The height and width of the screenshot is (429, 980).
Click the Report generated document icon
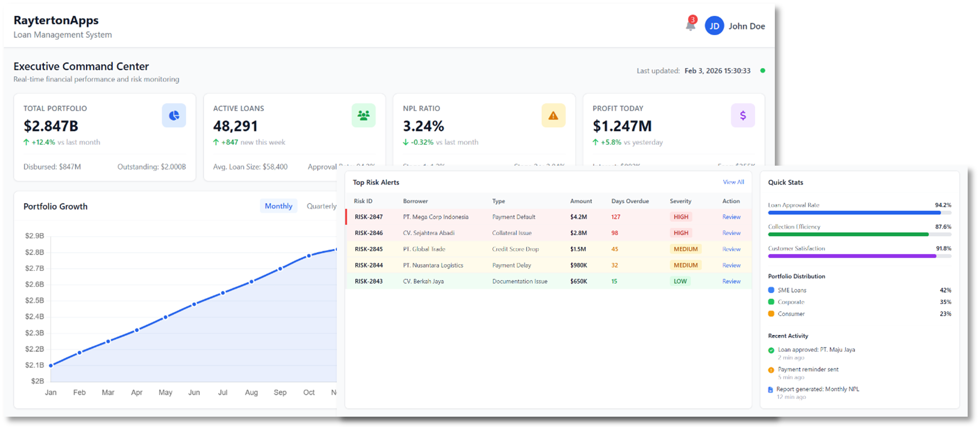pyautogui.click(x=771, y=389)
